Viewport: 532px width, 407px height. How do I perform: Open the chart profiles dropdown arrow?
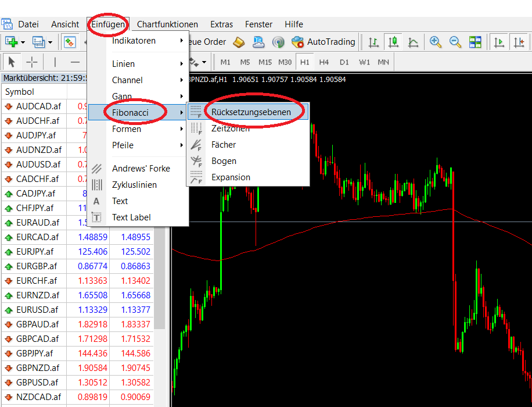[x=49, y=42]
